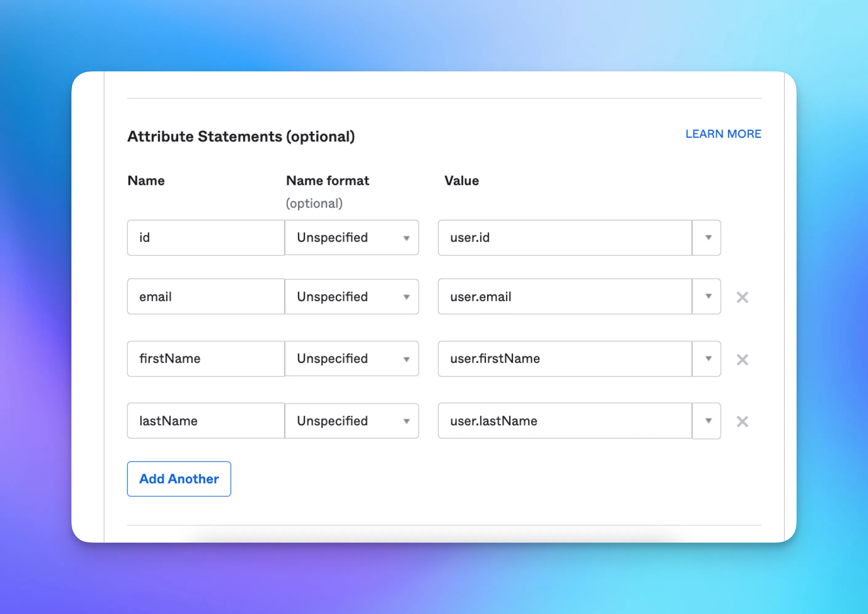Click the Value column label
This screenshot has width=868, height=614.
tap(461, 181)
